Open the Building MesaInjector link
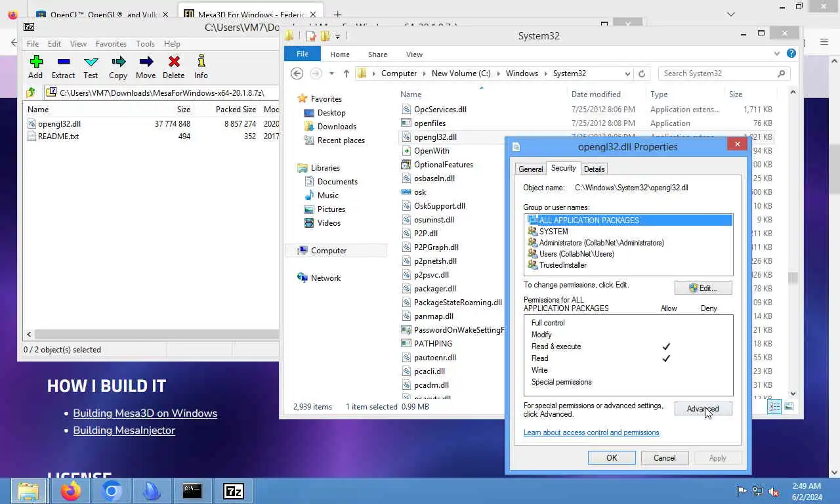This screenshot has height=504, width=840. 124,430
